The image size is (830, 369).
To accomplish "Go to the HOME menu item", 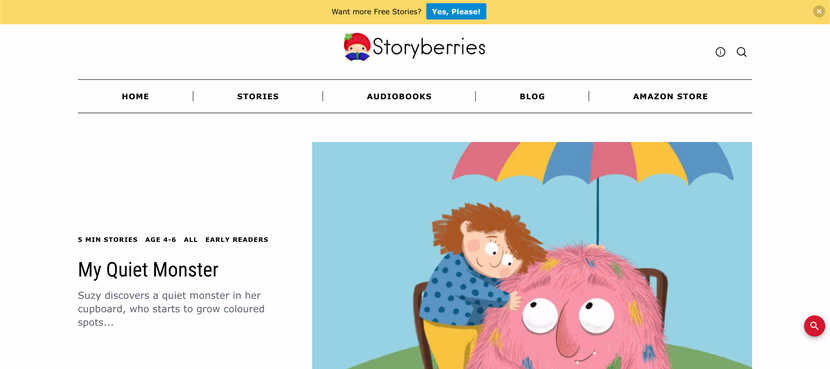I will pyautogui.click(x=136, y=96).
